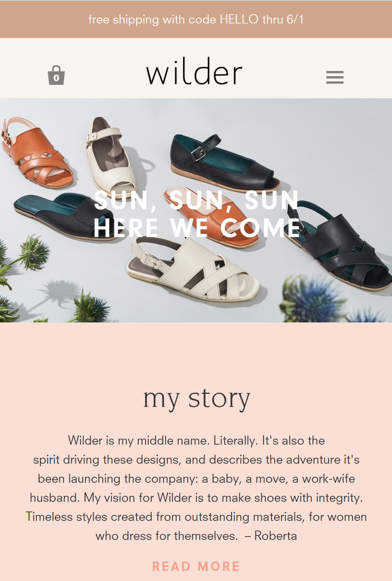Click the SUN, SUN, SUN HERE WE COME headline
The height and width of the screenshot is (581, 392).
click(x=196, y=214)
